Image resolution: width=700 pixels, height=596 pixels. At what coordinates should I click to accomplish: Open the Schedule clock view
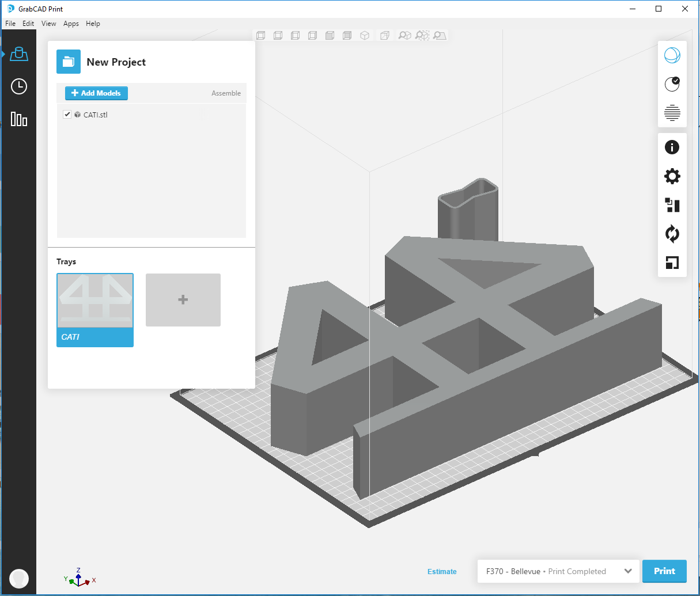(x=19, y=86)
